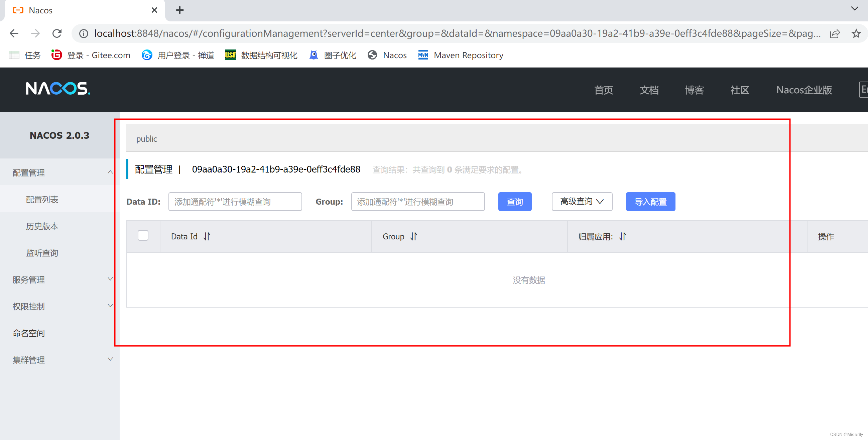Collapse the 配置管理 sidebar section
The height and width of the screenshot is (440, 868).
pyautogui.click(x=59, y=173)
